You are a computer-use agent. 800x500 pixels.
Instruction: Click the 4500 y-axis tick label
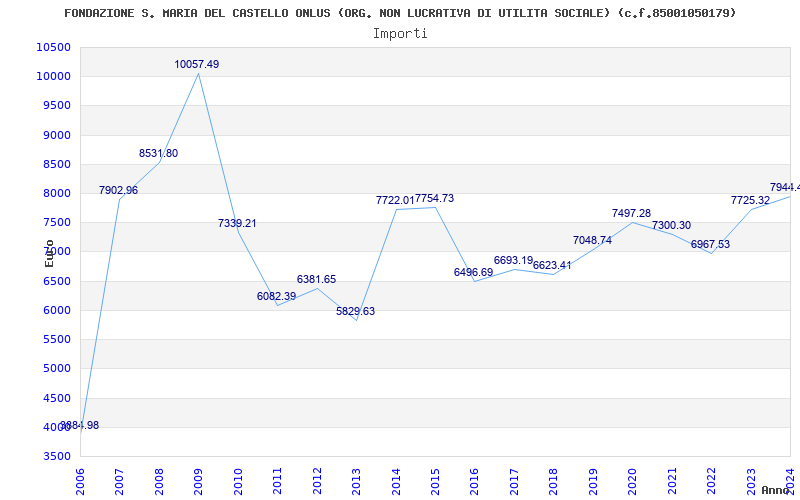pos(56,398)
